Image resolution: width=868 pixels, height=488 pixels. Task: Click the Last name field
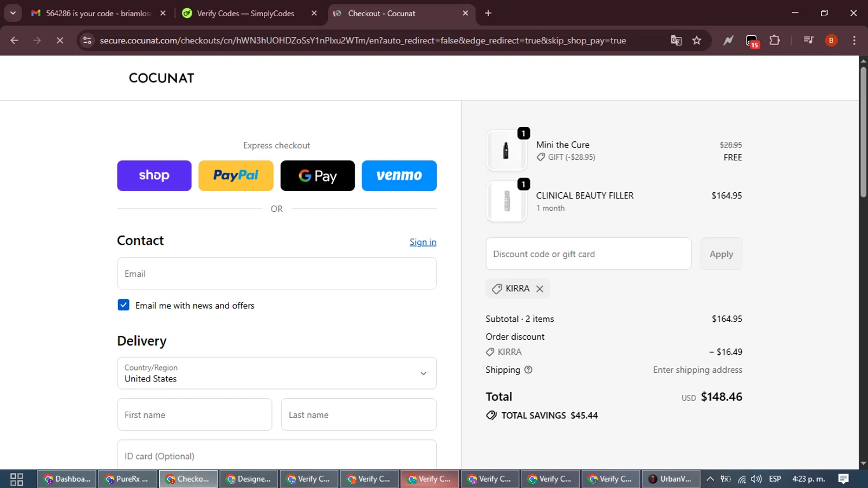tap(359, 414)
